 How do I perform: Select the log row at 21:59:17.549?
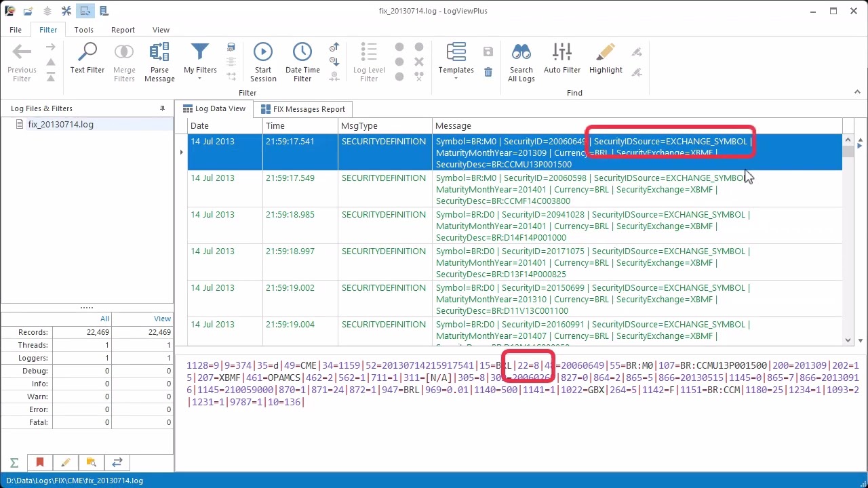[515, 189]
